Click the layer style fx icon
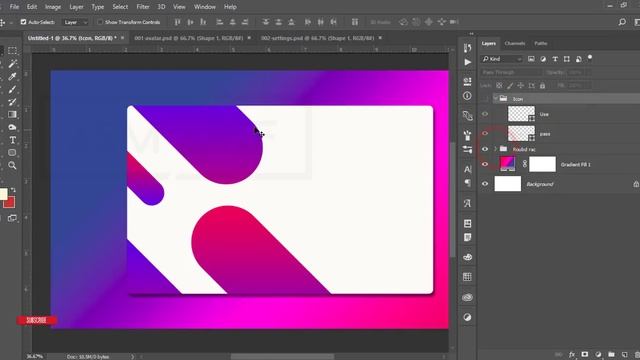640x360 pixels. tap(572, 354)
